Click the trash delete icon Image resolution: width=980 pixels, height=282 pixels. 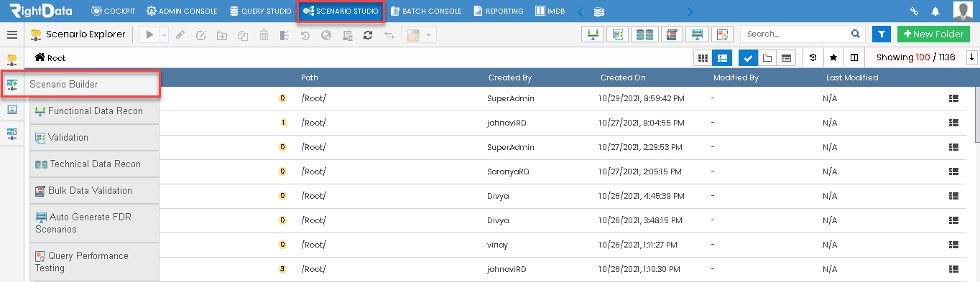tap(264, 34)
